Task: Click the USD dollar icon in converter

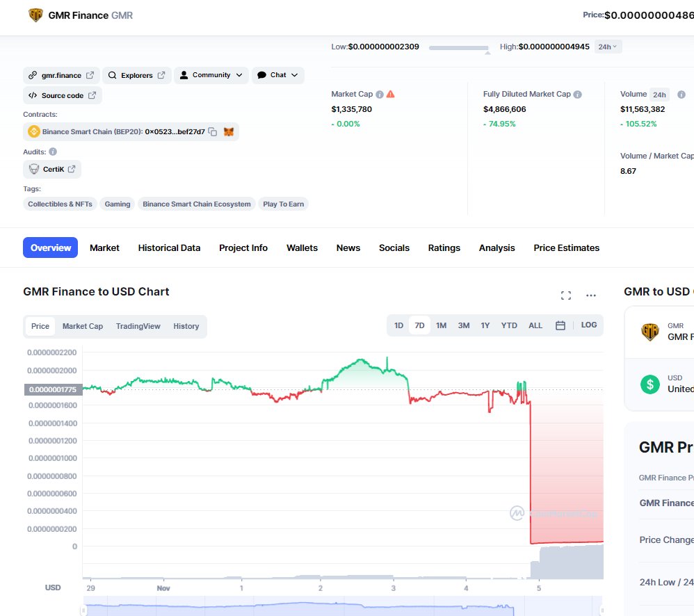Action: (650, 384)
